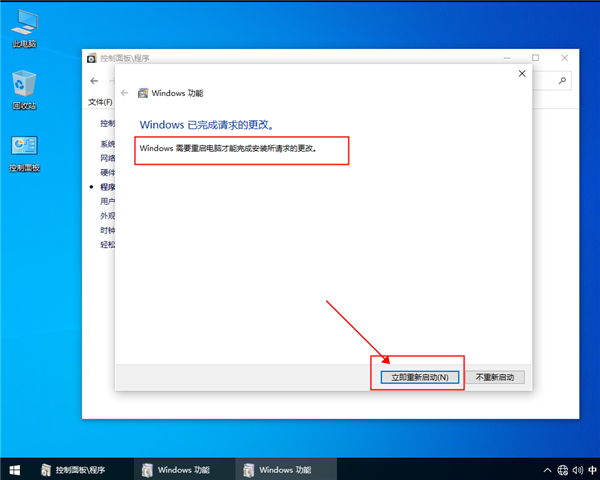
Task: Click the back arrow in Windows 功能 dialog
Action: 125,93
